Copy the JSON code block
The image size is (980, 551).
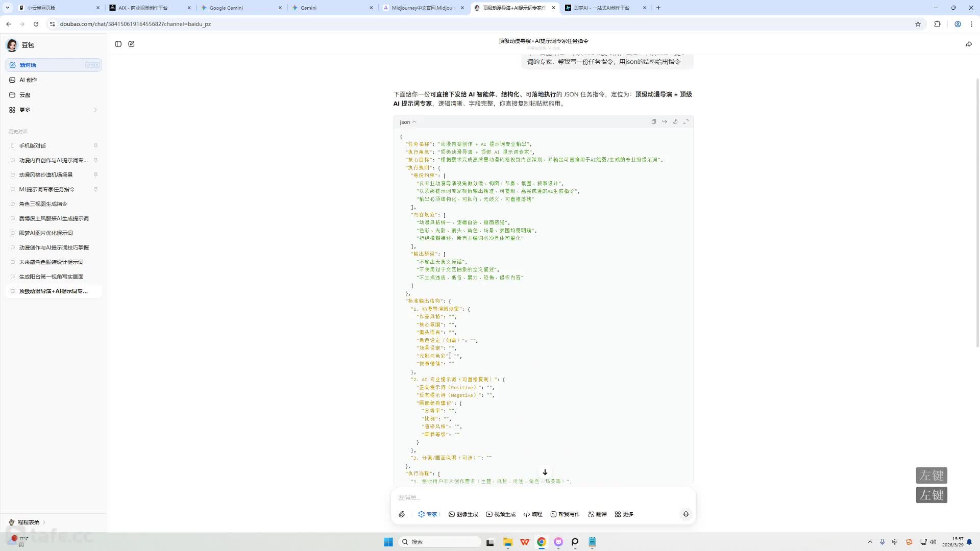click(x=653, y=122)
